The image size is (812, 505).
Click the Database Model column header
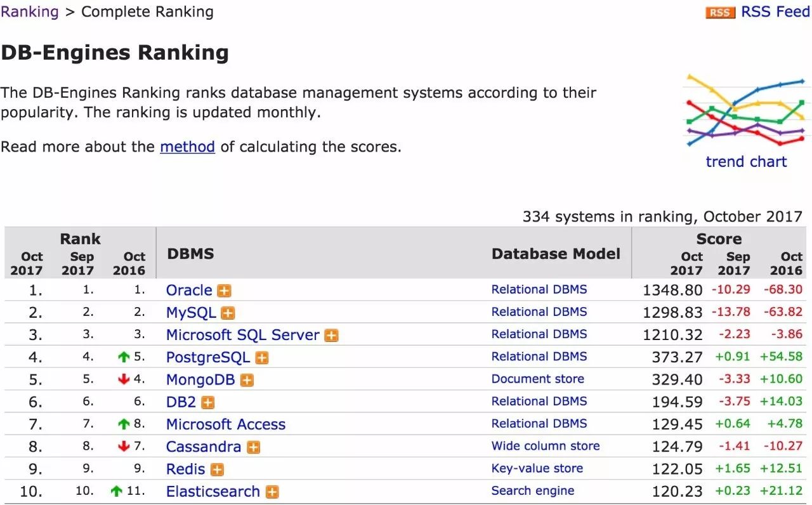point(556,254)
